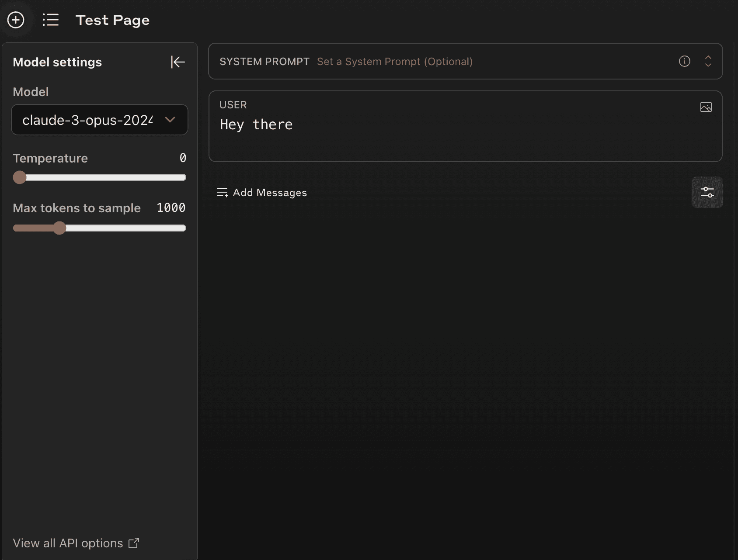Image resolution: width=738 pixels, height=560 pixels.
Task: Open advanced run settings with the sliders icon
Action: tap(707, 192)
